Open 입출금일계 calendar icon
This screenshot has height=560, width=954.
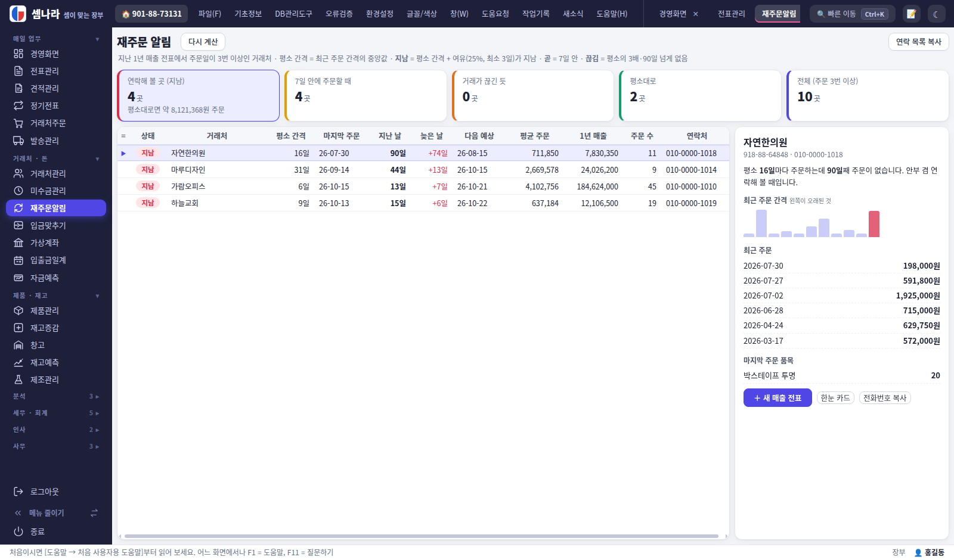pos(18,260)
